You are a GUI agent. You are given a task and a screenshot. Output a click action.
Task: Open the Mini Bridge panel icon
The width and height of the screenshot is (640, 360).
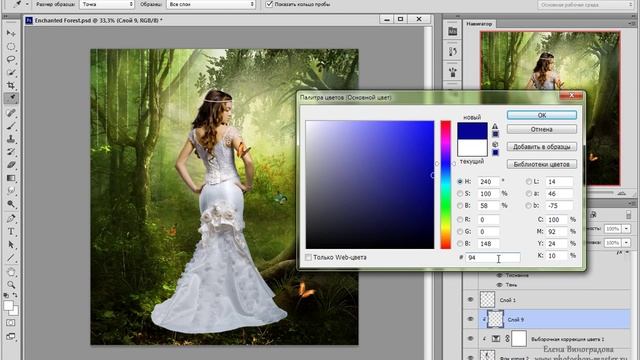(x=452, y=31)
